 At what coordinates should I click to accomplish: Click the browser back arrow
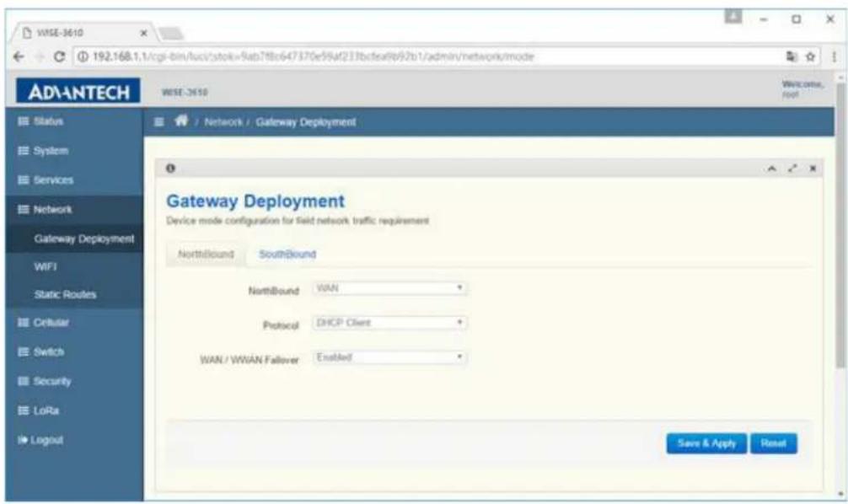(x=19, y=56)
